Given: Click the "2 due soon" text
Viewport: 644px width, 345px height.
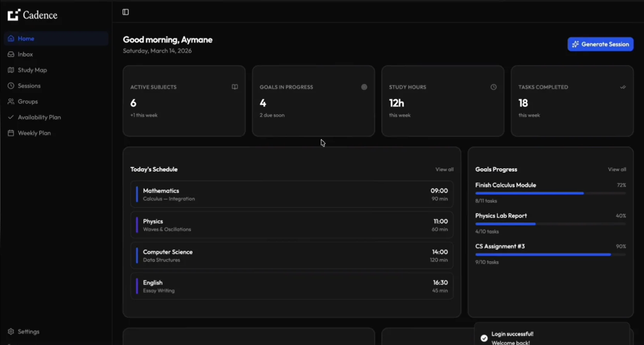Looking at the screenshot, I should coord(272,115).
